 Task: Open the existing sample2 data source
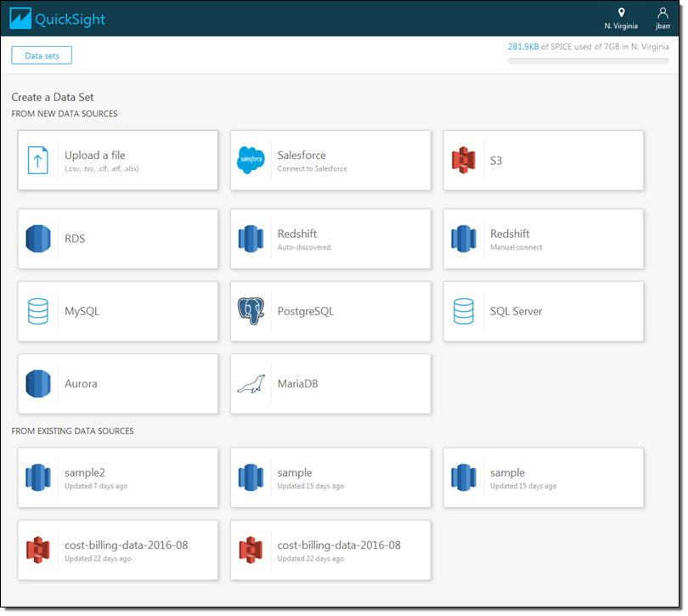(117, 478)
